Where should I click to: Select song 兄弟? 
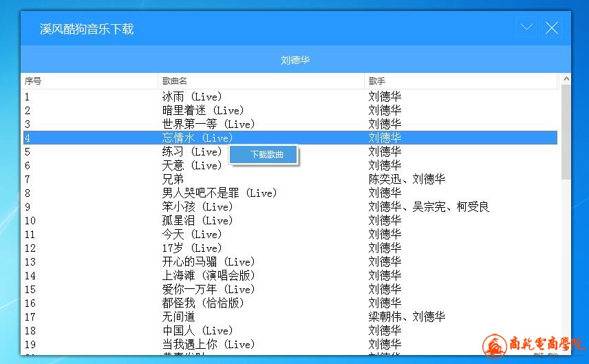173,179
